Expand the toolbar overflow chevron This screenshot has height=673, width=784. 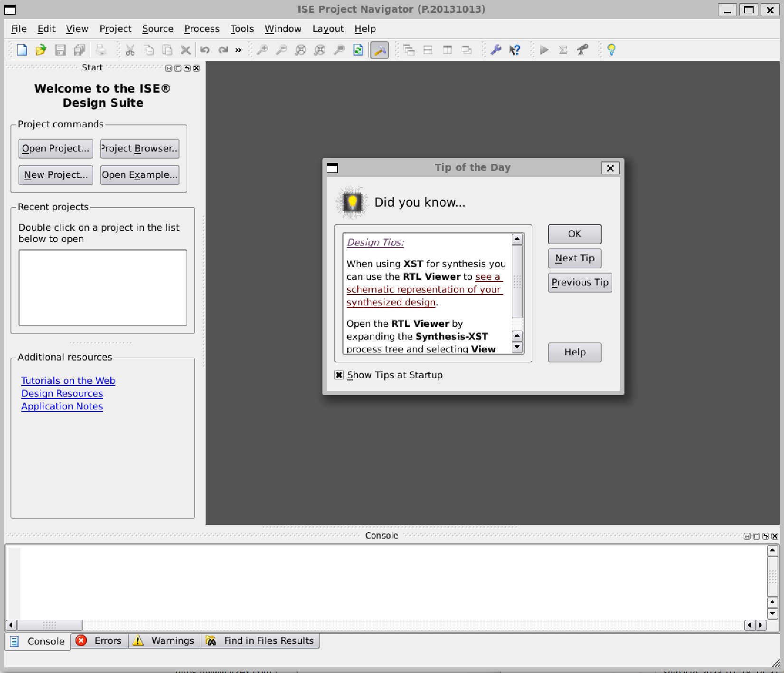click(x=238, y=50)
